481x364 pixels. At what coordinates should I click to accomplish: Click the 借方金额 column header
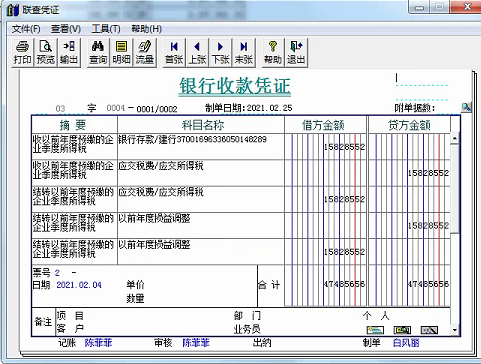click(x=325, y=125)
